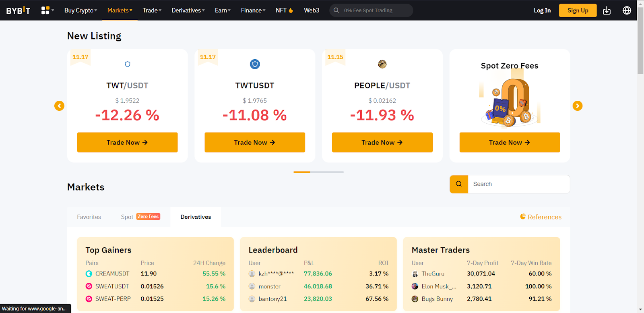This screenshot has width=644, height=313.
Task: Click monster user avatar
Action: [x=252, y=286]
